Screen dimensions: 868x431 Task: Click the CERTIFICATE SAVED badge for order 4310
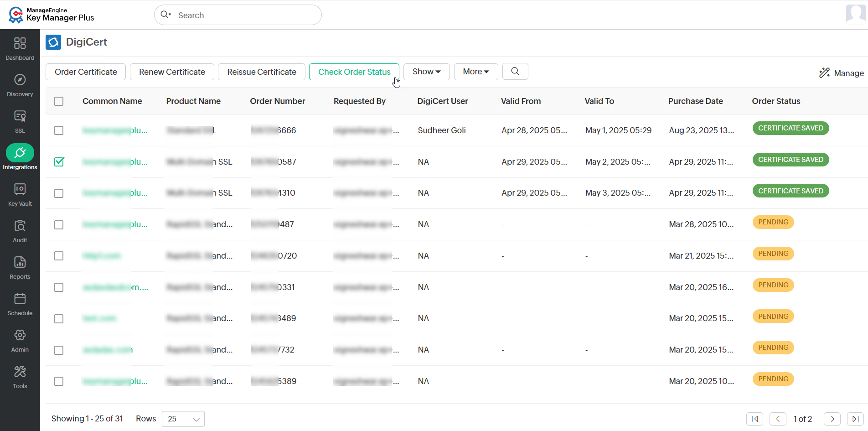791,191
